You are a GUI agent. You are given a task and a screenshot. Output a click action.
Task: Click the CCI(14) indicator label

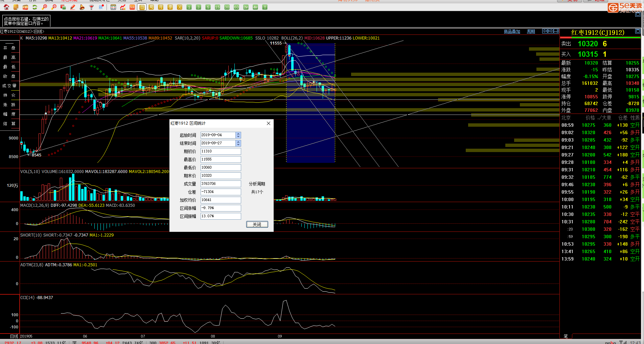pos(27,298)
